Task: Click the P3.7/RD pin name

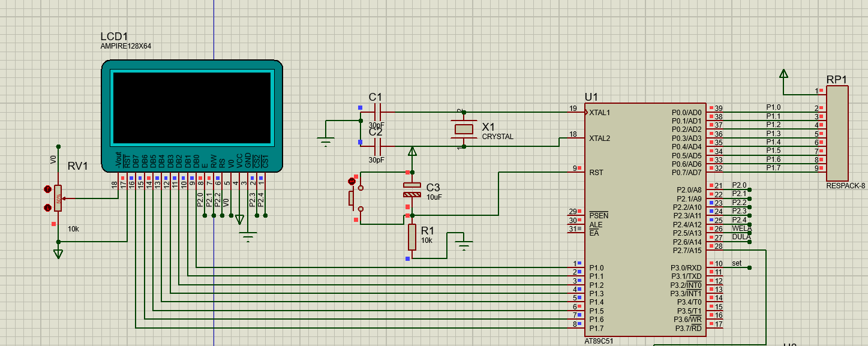Action: 688,328
